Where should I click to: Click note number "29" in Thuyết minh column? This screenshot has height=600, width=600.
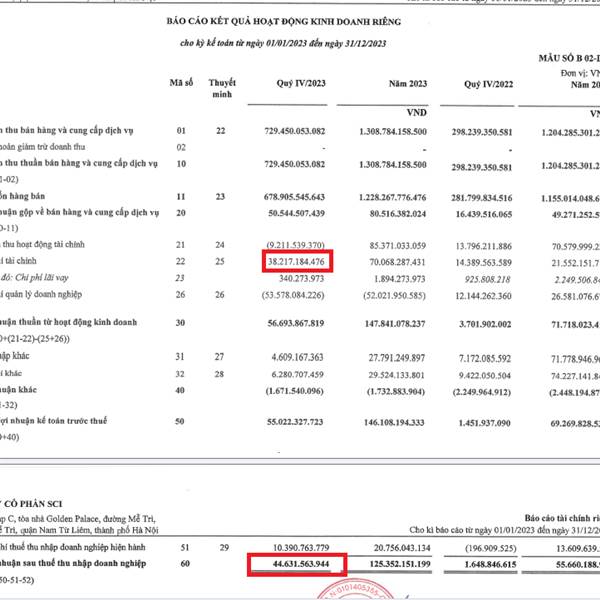(x=225, y=548)
